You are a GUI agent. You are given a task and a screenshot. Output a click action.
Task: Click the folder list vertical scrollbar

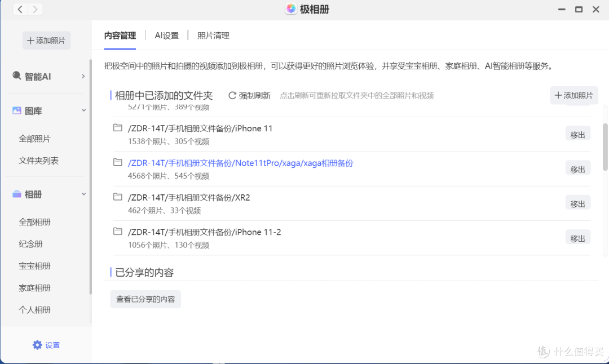[x=605, y=147]
